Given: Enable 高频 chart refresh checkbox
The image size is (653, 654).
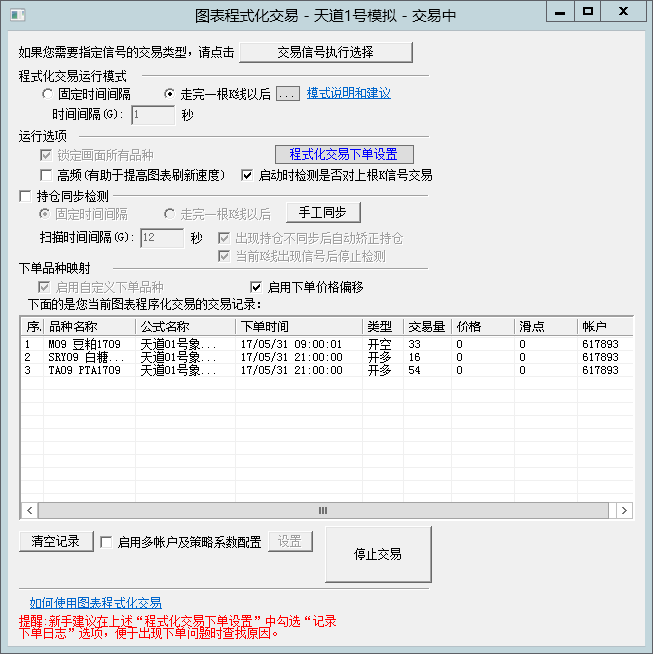Looking at the screenshot, I should point(45,175).
